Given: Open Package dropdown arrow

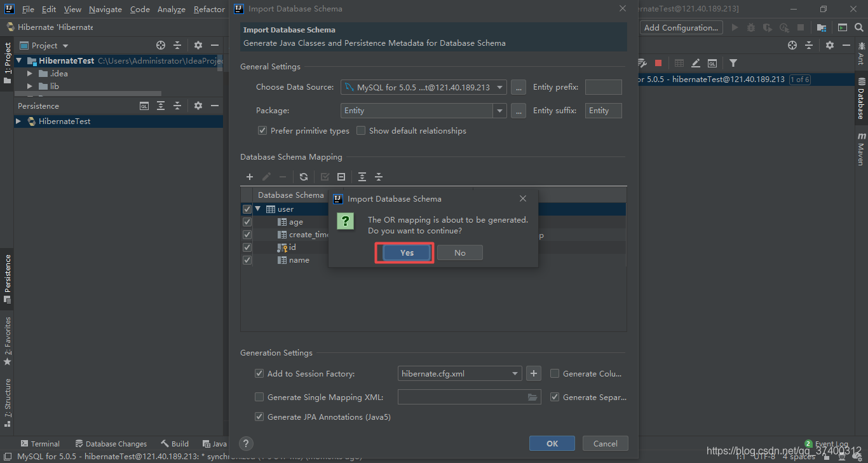Looking at the screenshot, I should tap(500, 111).
